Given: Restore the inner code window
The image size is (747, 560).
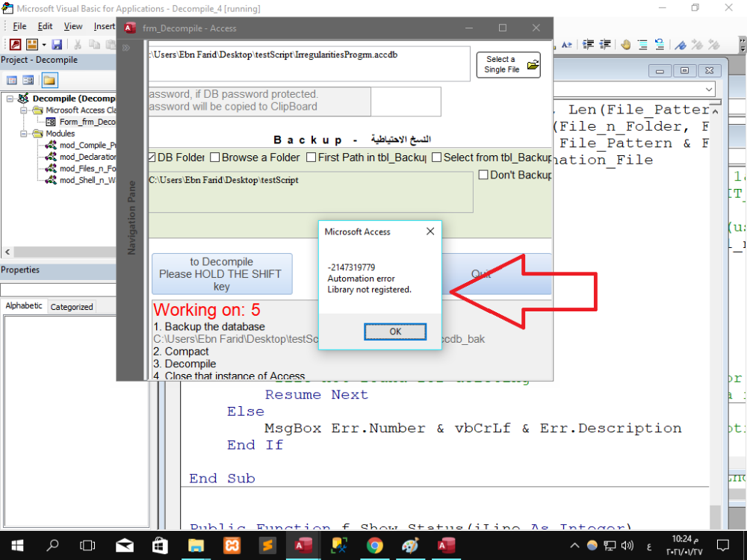Looking at the screenshot, I should 684,71.
